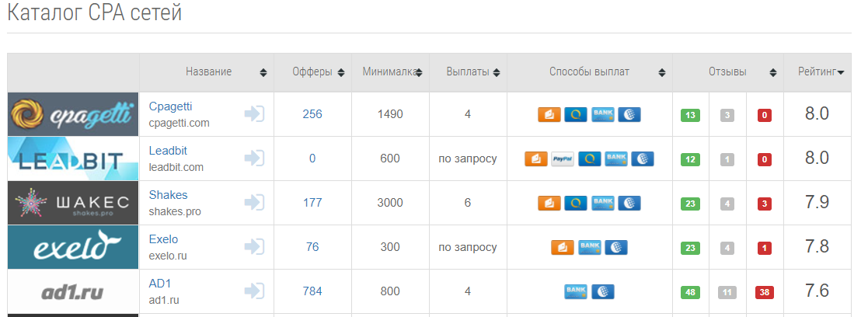Click the BANK card icon in Leadbit row

click(616, 158)
